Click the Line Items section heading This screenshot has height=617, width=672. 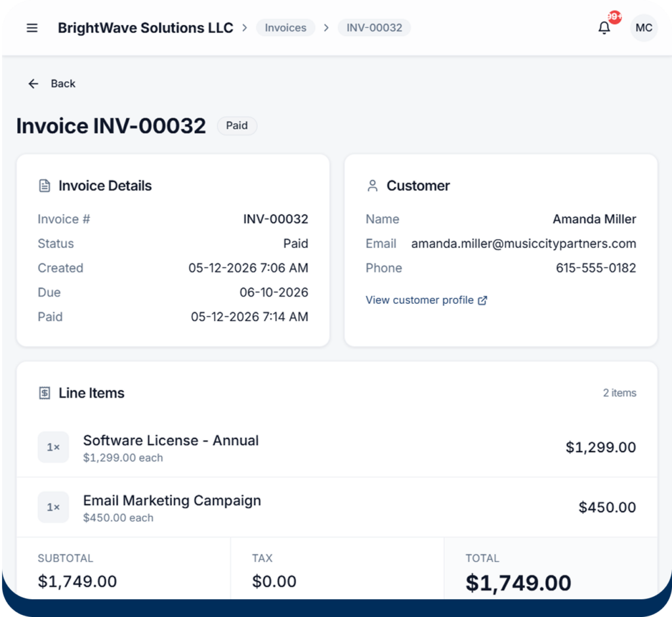pos(91,393)
